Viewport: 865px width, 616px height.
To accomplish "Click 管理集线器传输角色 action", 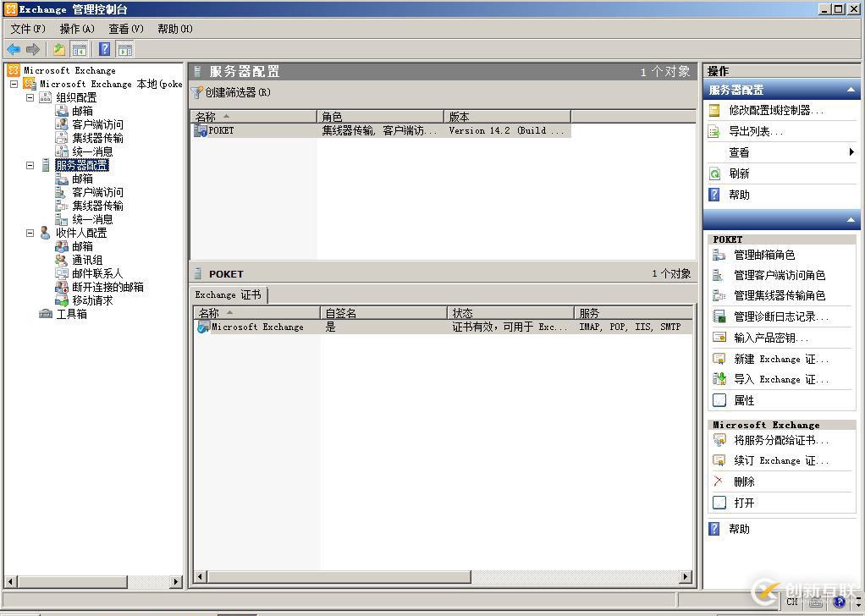I will 779,295.
